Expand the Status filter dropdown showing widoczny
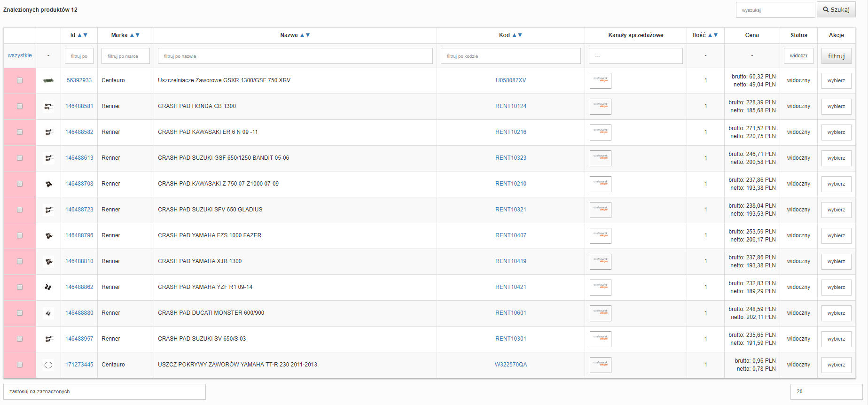Screen dimensions: 868x405 click(x=798, y=56)
